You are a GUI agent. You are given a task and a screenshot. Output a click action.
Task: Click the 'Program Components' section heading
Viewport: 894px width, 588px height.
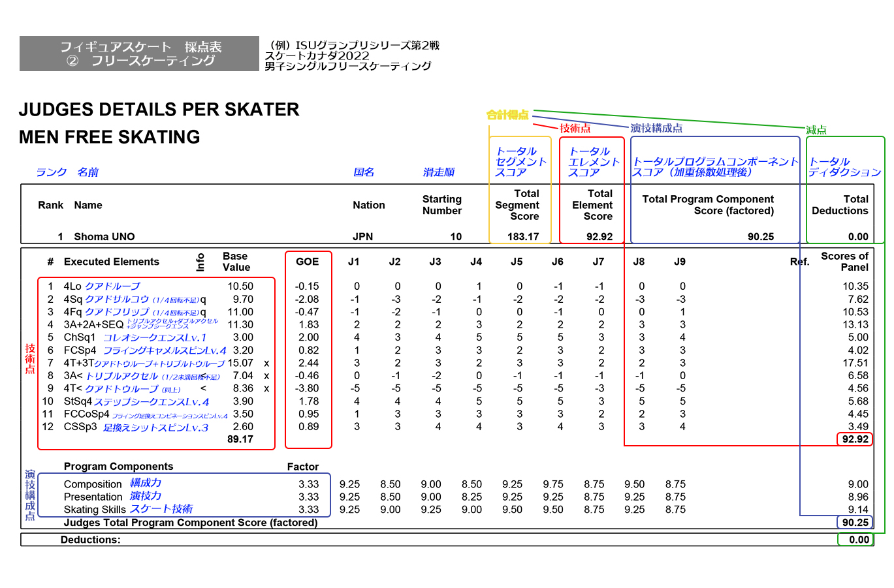pyautogui.click(x=119, y=467)
